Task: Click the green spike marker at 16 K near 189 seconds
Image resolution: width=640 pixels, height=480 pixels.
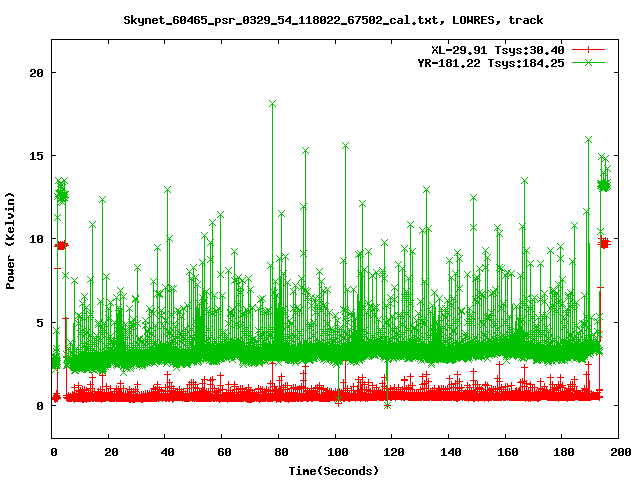Action: tap(588, 140)
